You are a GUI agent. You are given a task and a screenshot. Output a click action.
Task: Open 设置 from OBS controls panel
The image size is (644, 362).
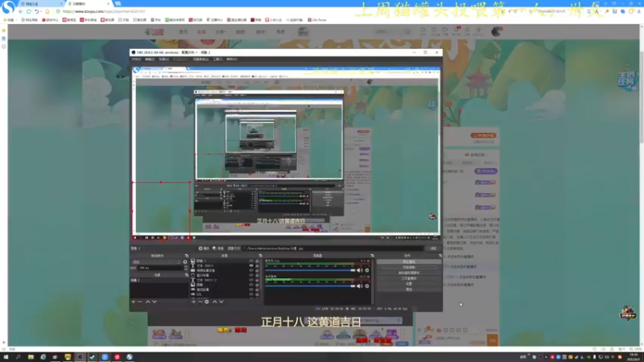coord(409,284)
